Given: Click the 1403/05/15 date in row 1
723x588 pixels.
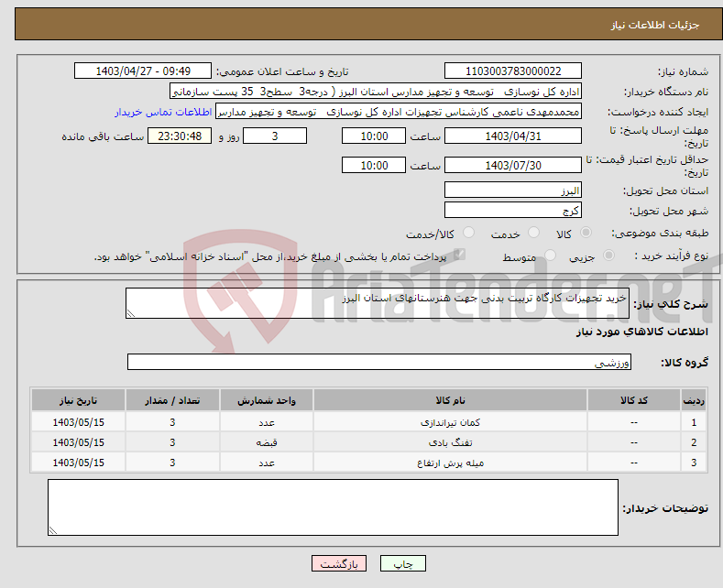Looking at the screenshot, I should point(78,422).
